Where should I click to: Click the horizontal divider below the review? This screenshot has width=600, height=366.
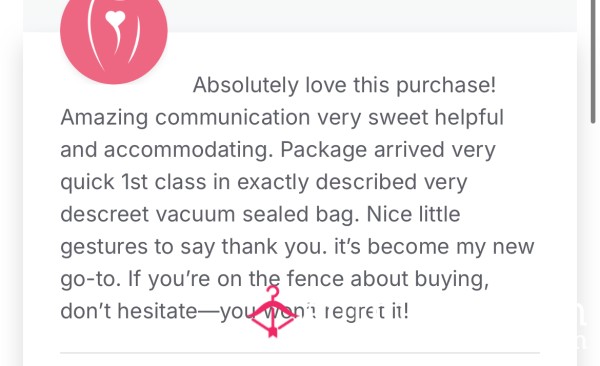pyautogui.click(x=300, y=352)
